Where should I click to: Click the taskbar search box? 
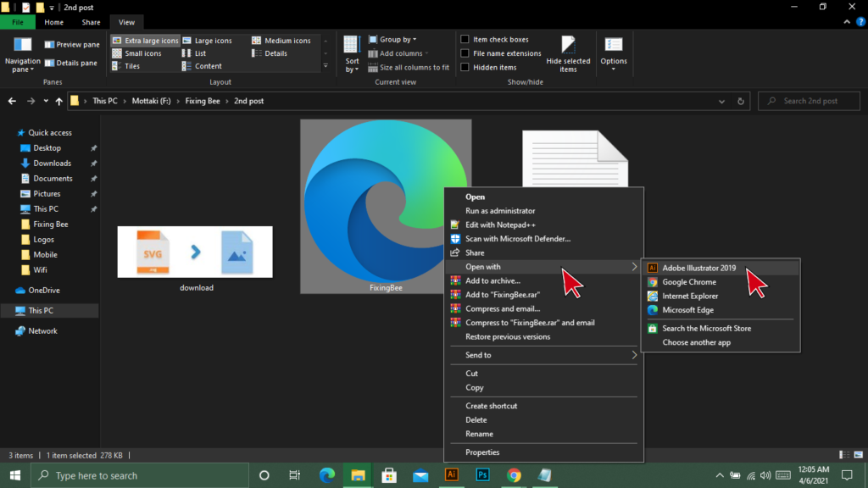[x=140, y=475]
